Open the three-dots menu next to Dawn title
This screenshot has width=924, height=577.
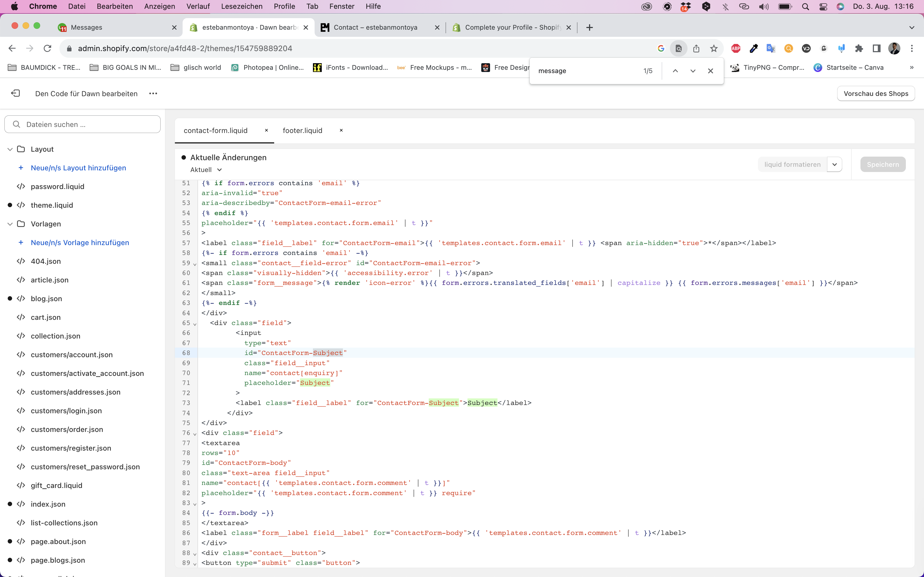pos(153,93)
